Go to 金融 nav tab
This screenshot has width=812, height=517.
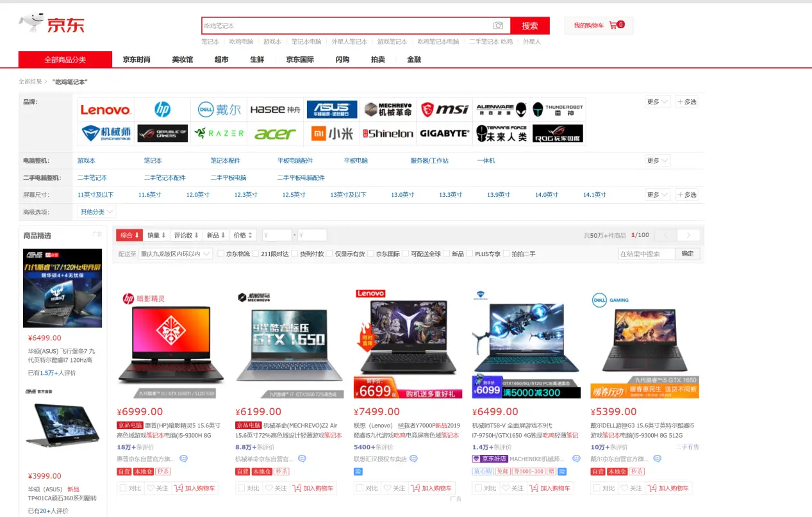coord(414,60)
